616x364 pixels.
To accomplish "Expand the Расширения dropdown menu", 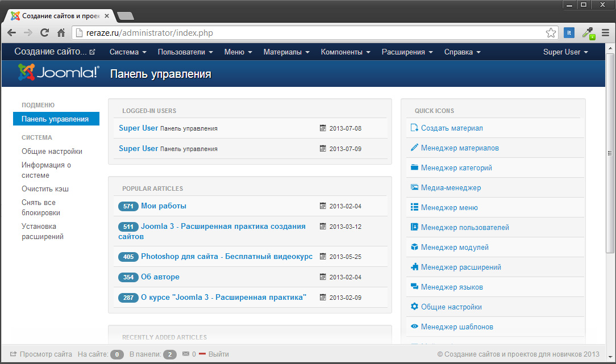I will tap(407, 52).
